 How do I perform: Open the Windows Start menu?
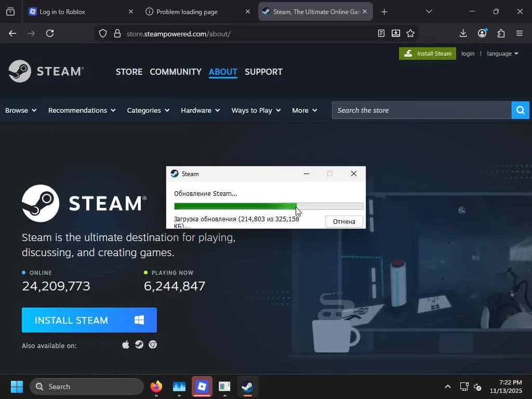(17, 387)
